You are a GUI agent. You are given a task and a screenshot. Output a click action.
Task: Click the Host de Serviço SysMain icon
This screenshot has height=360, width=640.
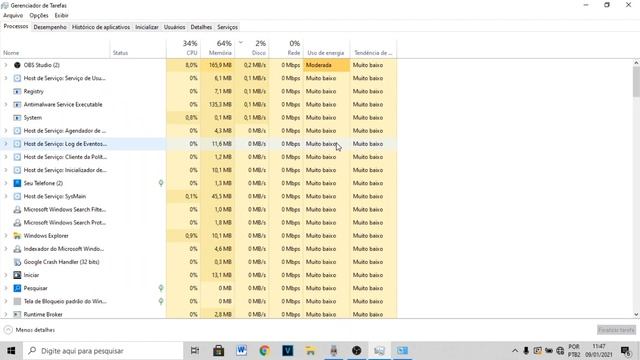[x=17, y=196]
